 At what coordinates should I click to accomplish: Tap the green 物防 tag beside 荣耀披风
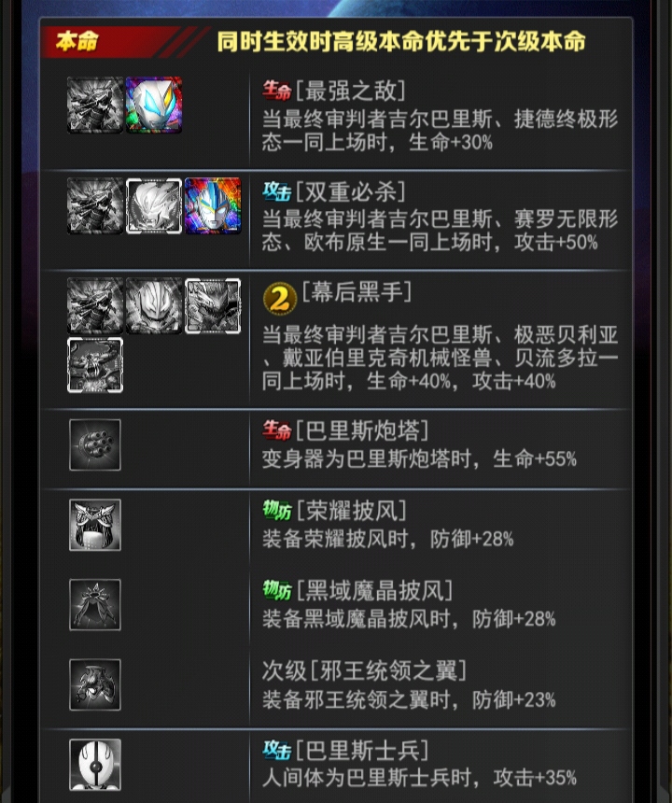coord(277,510)
